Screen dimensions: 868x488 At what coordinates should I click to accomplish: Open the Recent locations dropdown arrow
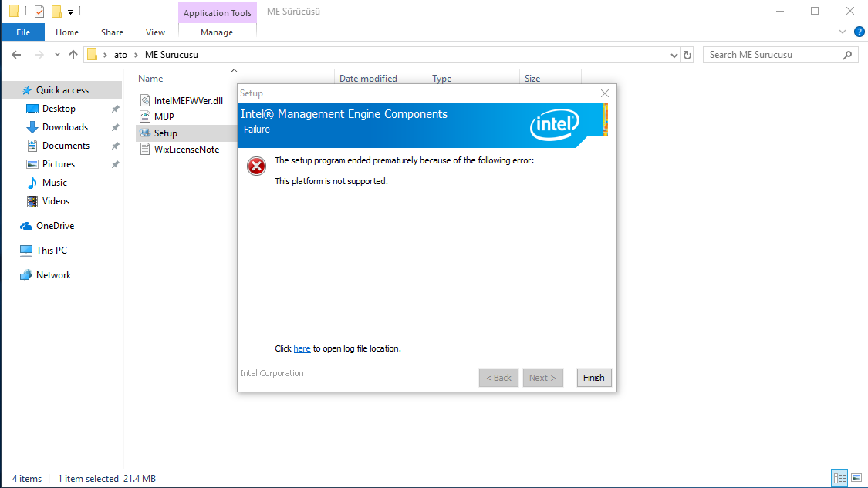[x=57, y=55]
